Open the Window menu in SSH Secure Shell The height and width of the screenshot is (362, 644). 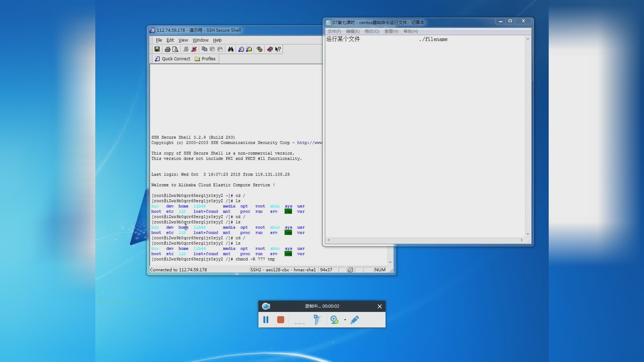tap(200, 40)
